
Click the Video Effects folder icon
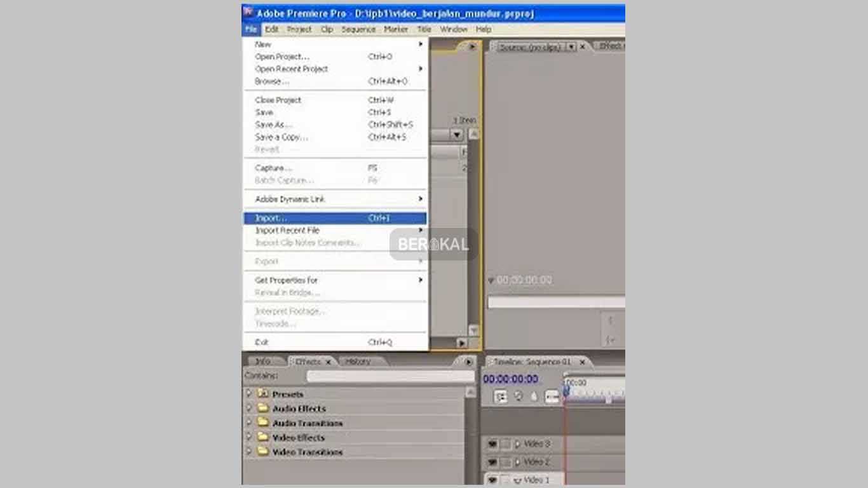point(264,438)
